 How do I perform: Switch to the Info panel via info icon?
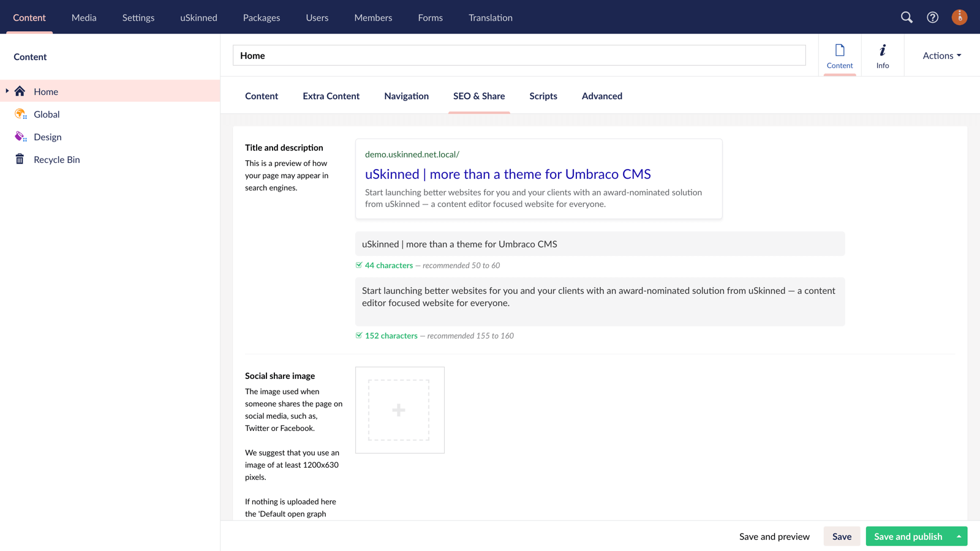pos(882,55)
